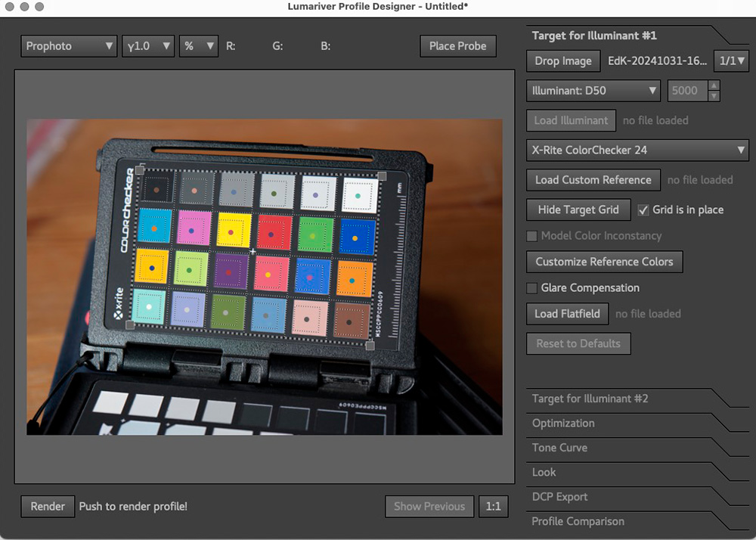756x540 pixels.
Task: Enable the Glare Compensation checkbox
Action: [532, 288]
